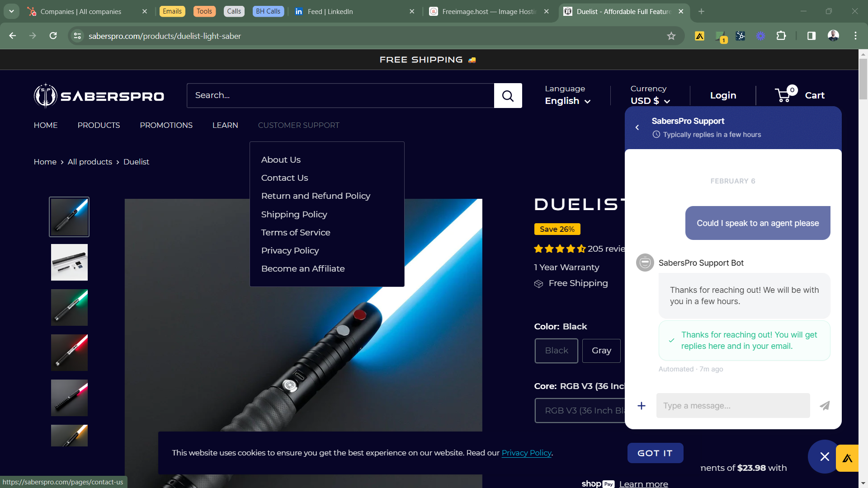Select RGB V3 core option
This screenshot has height=488, width=868.
[580, 410]
